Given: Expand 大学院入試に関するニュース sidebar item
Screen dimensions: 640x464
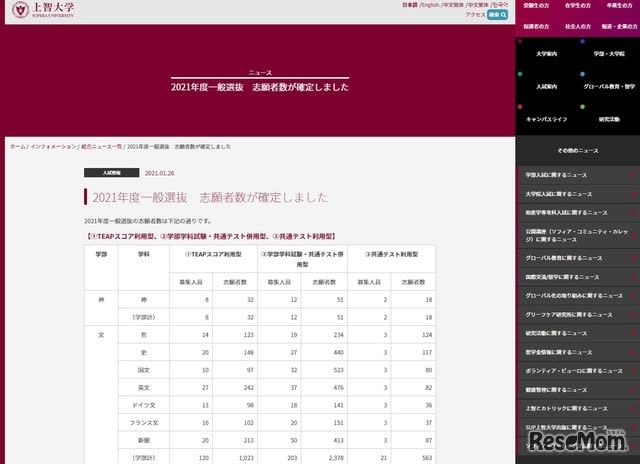Looking at the screenshot, I should coord(578,194).
